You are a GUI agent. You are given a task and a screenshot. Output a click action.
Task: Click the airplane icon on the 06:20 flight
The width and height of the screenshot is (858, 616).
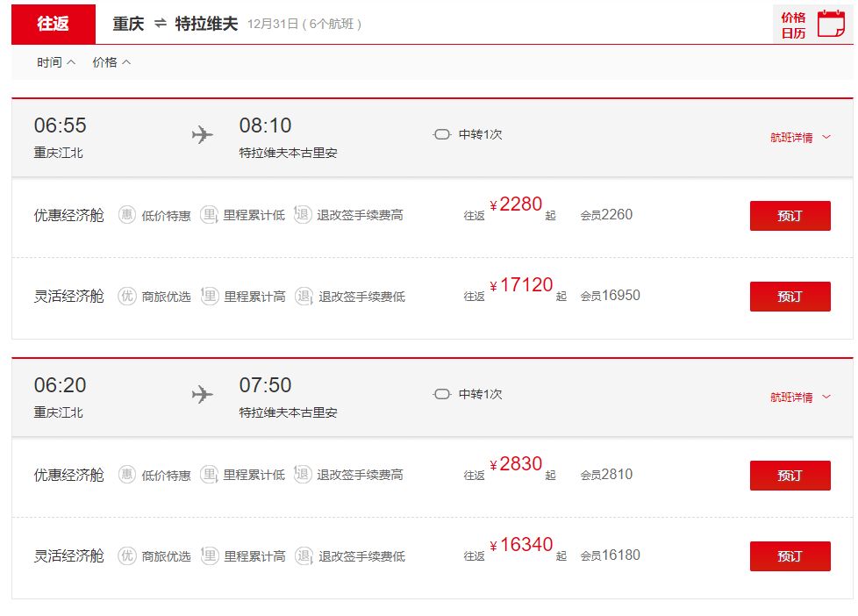(x=202, y=394)
